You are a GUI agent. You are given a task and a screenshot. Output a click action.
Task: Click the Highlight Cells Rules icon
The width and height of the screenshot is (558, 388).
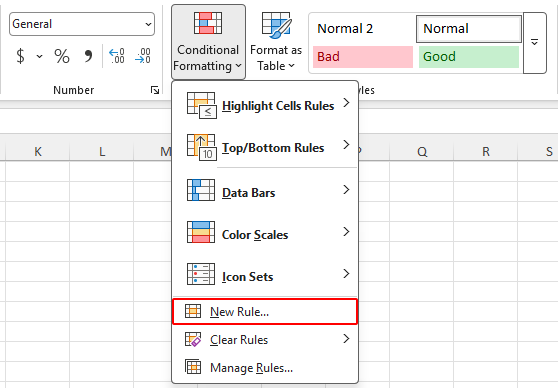coord(201,105)
